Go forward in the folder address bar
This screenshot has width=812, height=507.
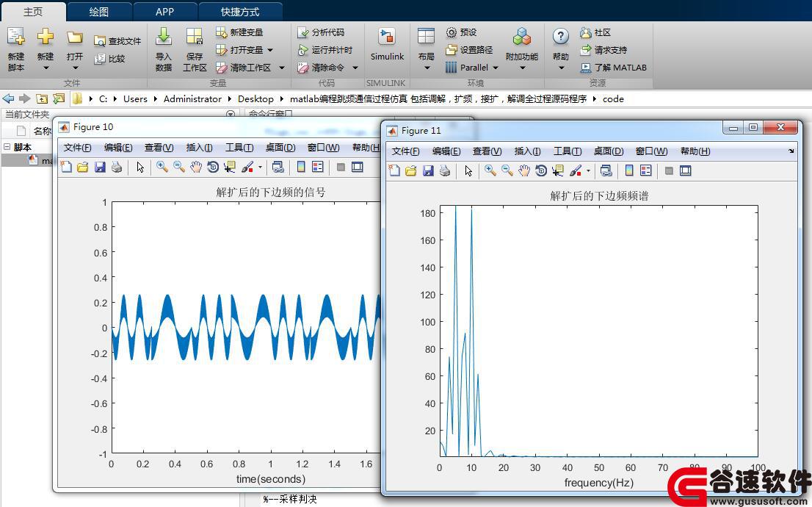click(24, 98)
